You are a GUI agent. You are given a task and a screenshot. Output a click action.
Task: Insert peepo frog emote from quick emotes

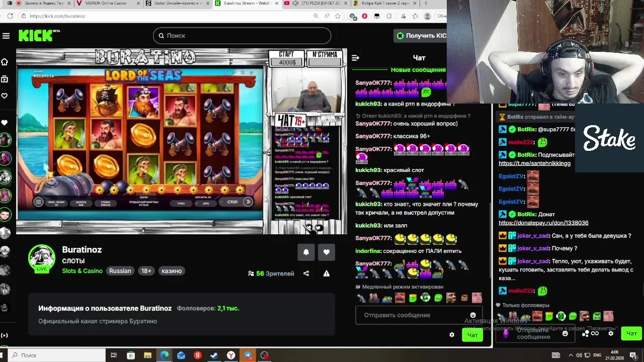click(387, 298)
